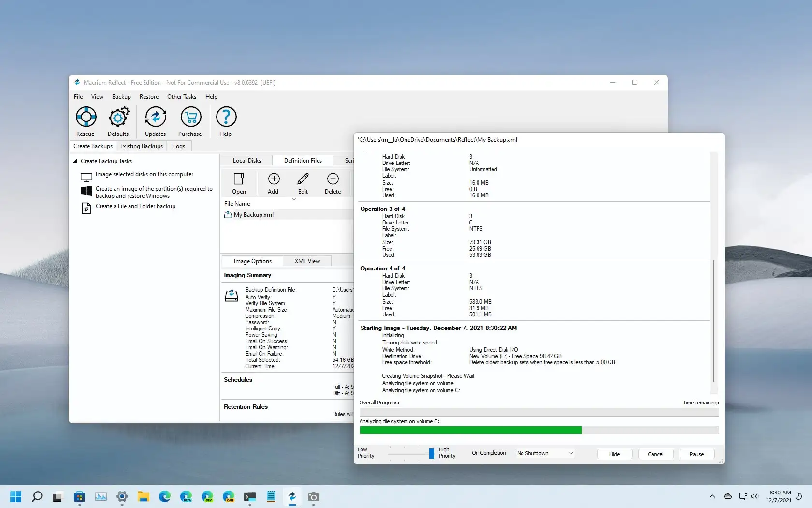
Task: Click the taskbar clock and date
Action: [780, 496]
